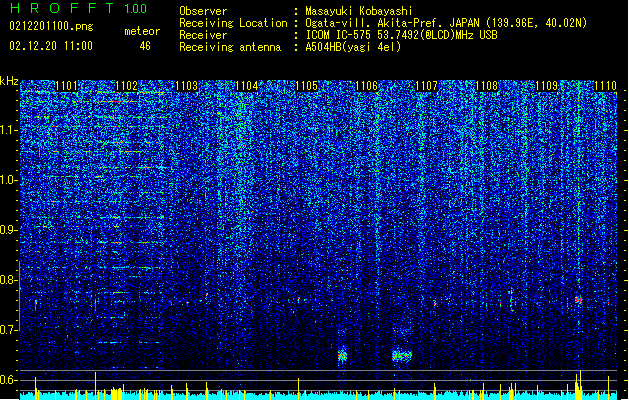Click the 0.6 kHz axis tick label

point(9,380)
